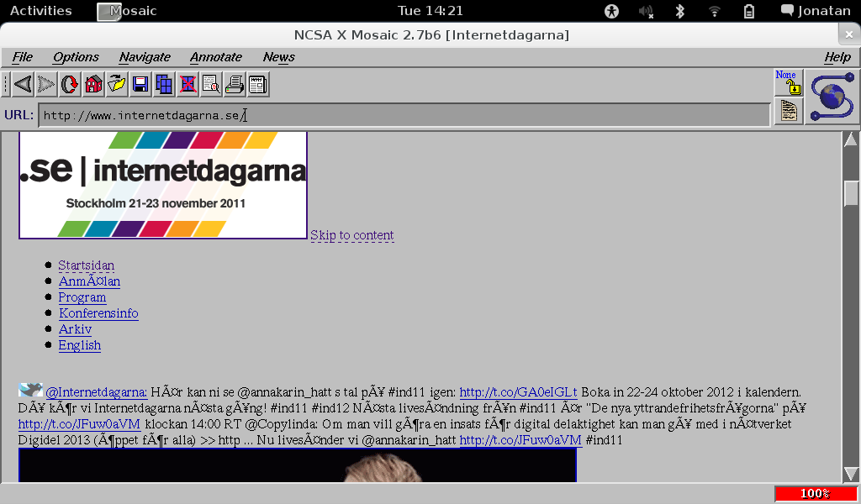This screenshot has width=861, height=504.
Task: Open the clock showing Tue 14:21
Action: pos(430,11)
